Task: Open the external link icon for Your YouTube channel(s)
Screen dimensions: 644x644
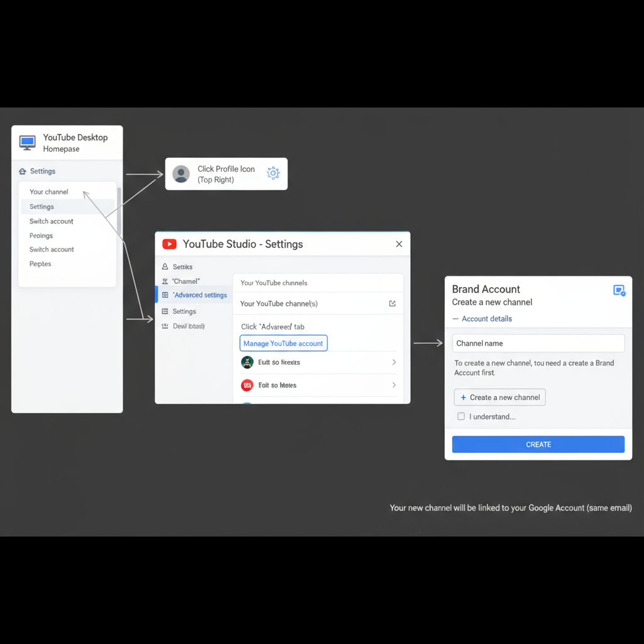Action: (392, 304)
